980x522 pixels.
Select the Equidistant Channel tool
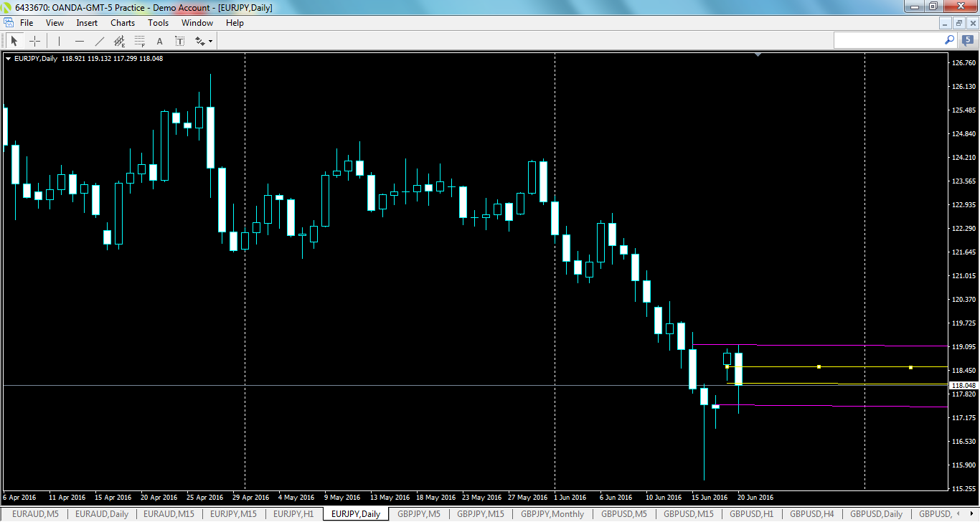[119, 40]
